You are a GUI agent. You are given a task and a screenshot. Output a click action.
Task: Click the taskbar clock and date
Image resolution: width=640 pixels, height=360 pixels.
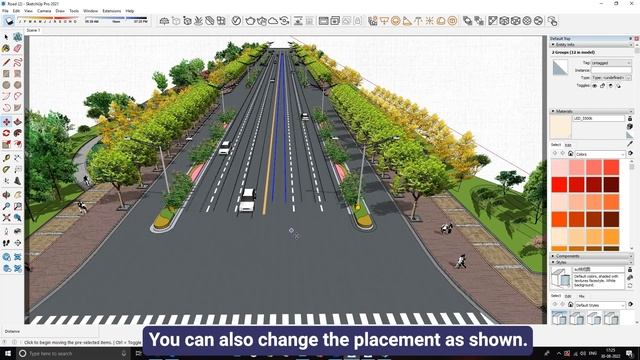[x=611, y=353]
